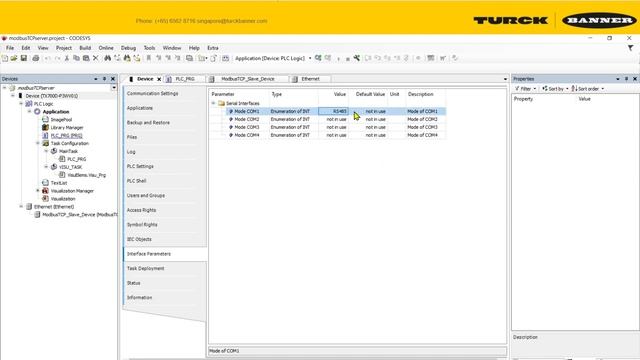Click the Library Manager book icon
This screenshot has height=360, width=640.
(x=45, y=127)
